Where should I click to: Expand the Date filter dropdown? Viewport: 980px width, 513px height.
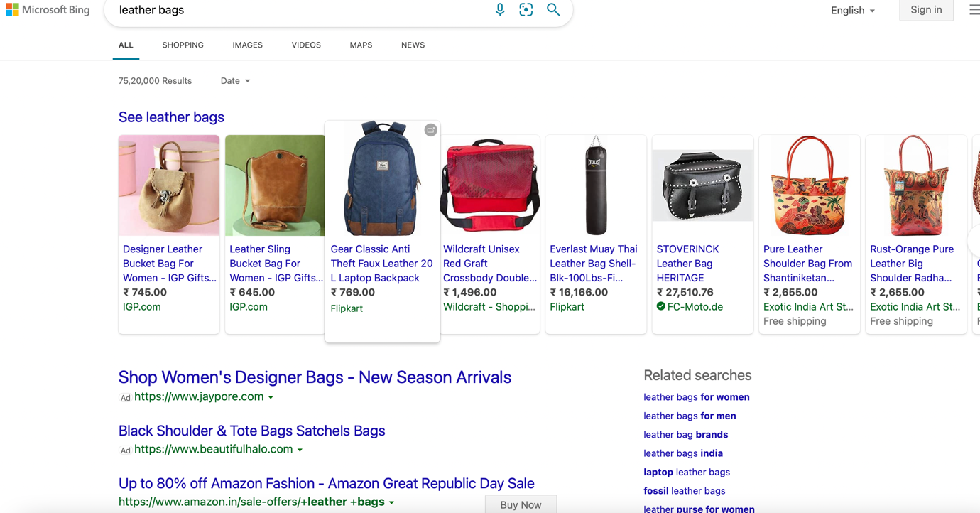click(235, 81)
